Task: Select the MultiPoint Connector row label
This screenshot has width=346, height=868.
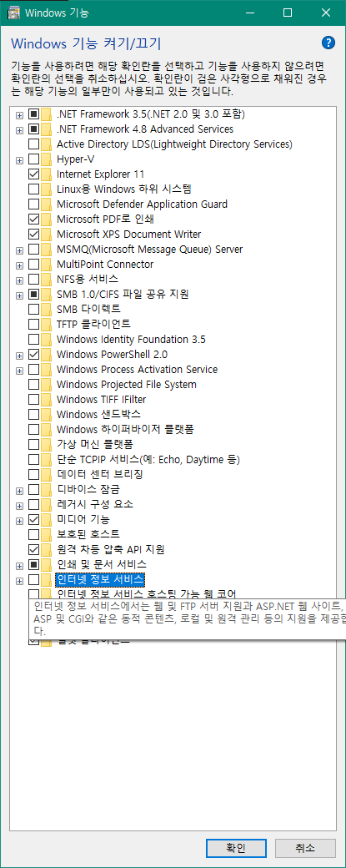Action: pos(105,264)
